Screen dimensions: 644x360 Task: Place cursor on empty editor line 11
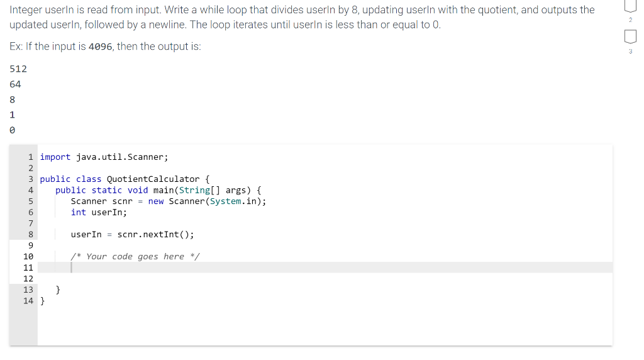tap(325, 267)
